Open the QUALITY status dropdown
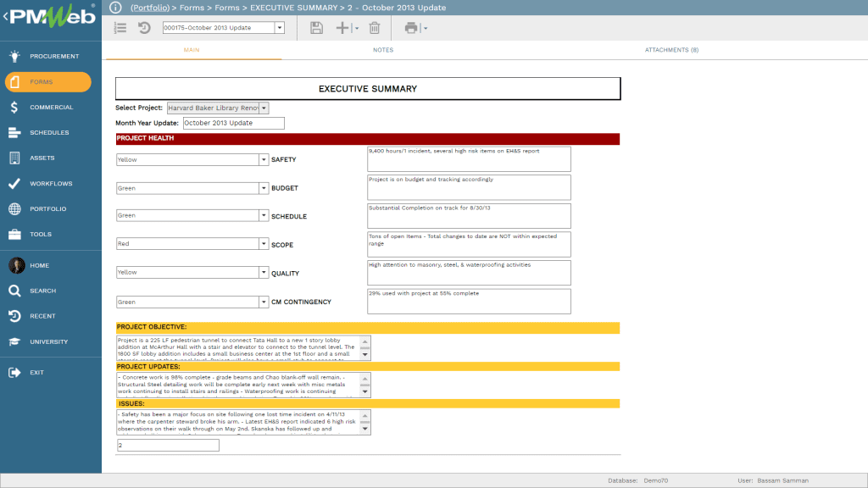Image resolution: width=868 pixels, height=488 pixels. point(264,272)
